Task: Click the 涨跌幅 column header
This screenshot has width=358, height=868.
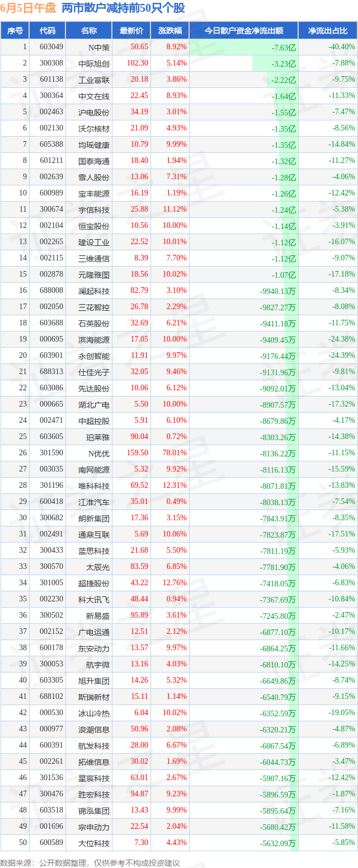Action: click(170, 31)
